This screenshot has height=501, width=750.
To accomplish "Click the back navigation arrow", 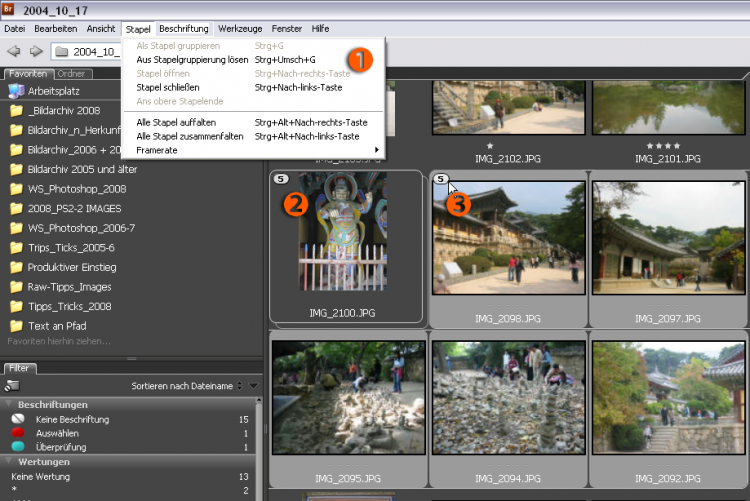I will point(14,51).
